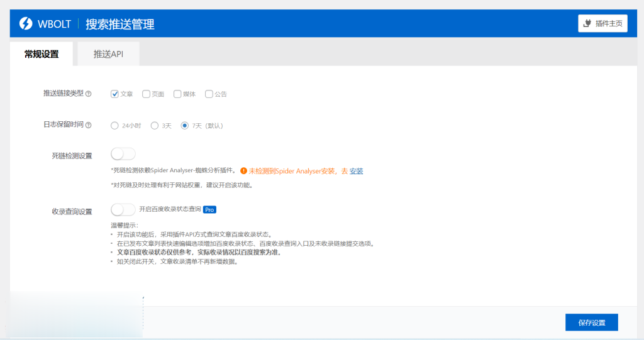Click the bold 文章百度收录状态仅供参考 note
This screenshot has width=644, height=340.
pos(199,252)
